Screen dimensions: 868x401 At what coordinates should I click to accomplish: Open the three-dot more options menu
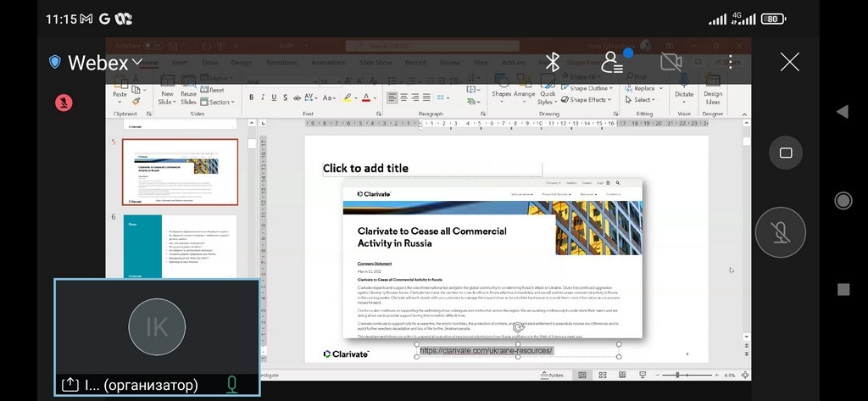point(731,62)
